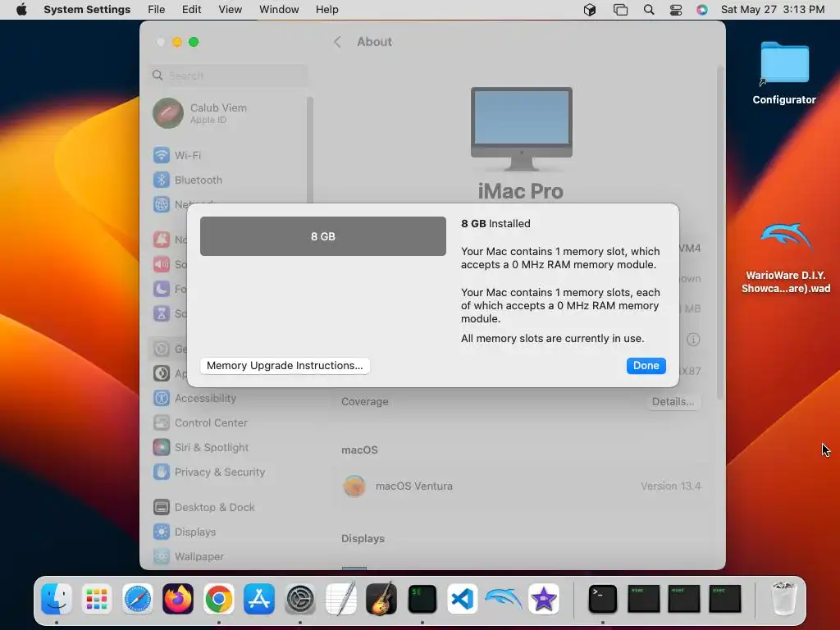Click the About pane vertical scrollbar
The width and height of the screenshot is (840, 630).
[720, 233]
